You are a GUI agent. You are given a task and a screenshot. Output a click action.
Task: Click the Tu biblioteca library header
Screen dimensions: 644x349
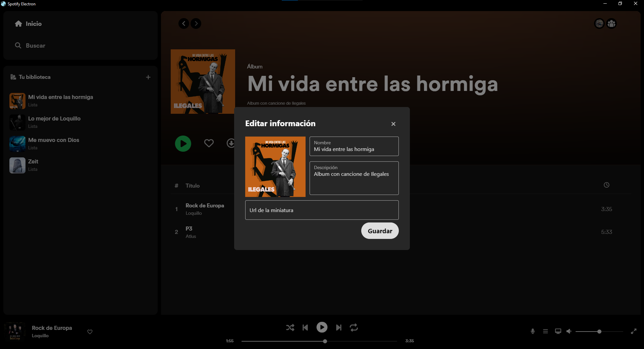tap(31, 77)
